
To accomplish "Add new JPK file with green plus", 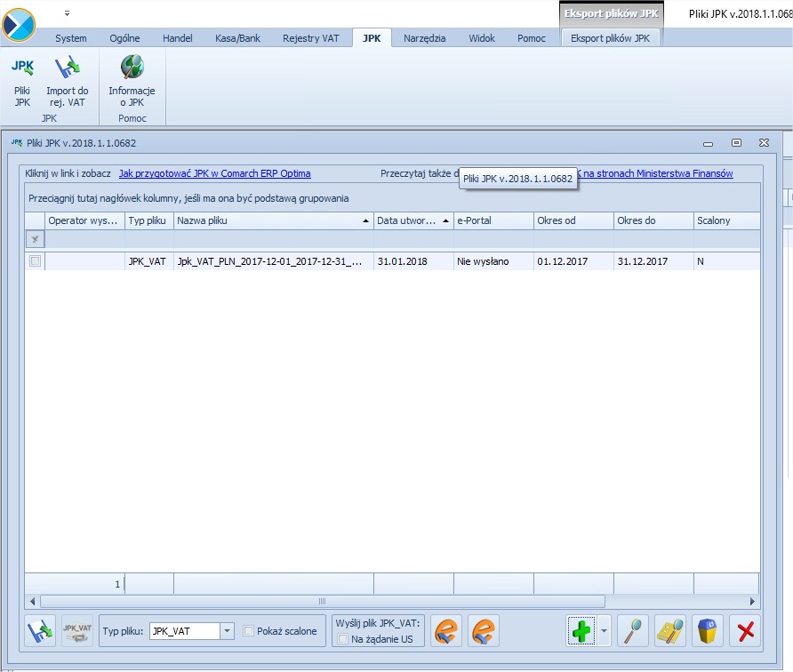I will click(x=581, y=631).
